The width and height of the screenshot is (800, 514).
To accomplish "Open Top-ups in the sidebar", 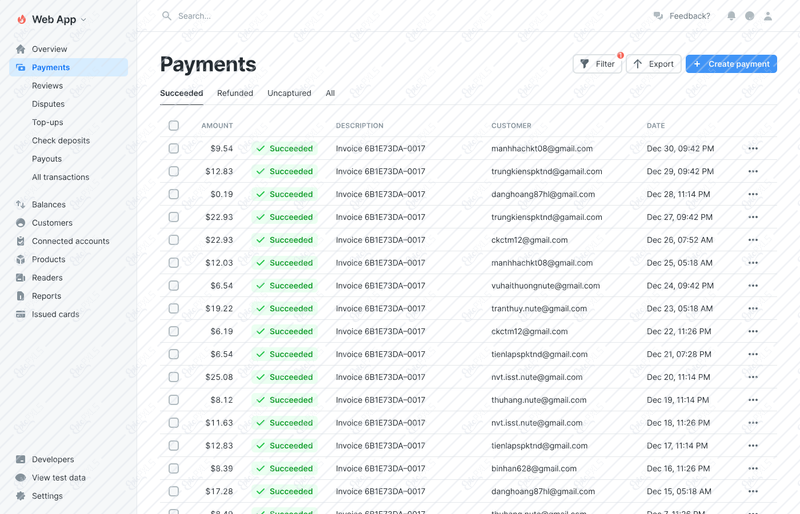I will (x=47, y=123).
